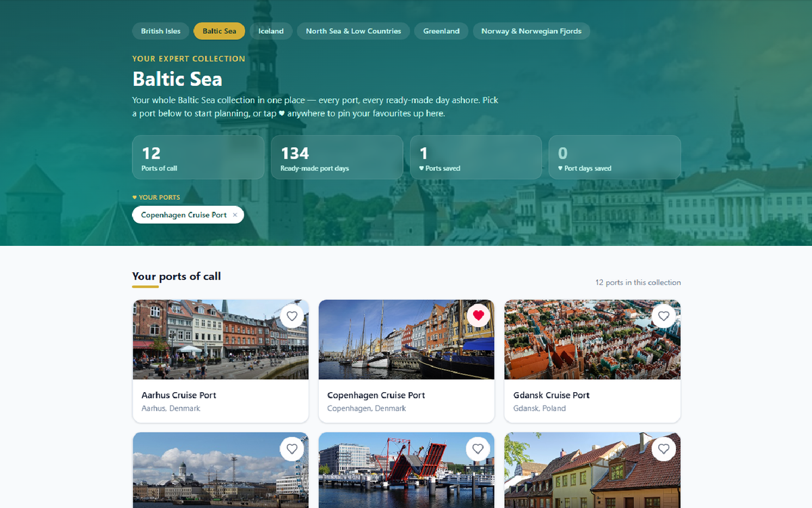Click the 'YOUR EXPERT COLLECTION' label
The image size is (812, 508).
189,59
